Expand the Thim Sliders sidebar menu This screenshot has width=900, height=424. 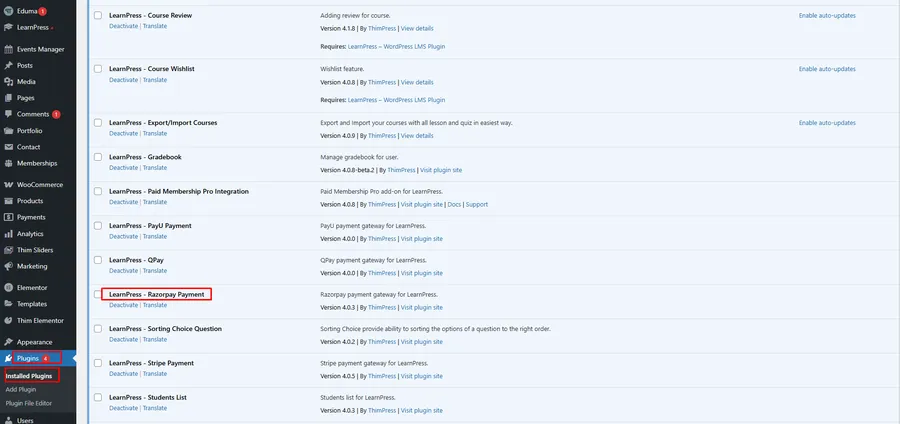click(x=37, y=250)
